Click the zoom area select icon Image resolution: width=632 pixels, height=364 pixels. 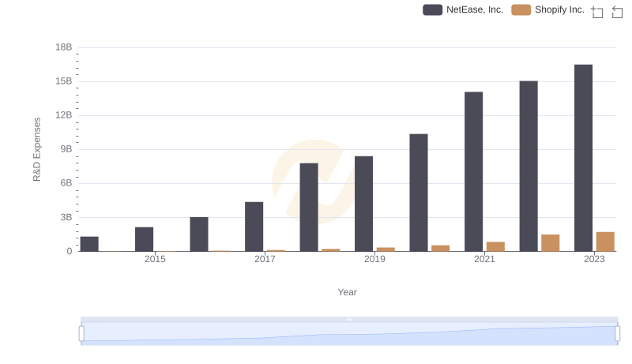click(597, 12)
